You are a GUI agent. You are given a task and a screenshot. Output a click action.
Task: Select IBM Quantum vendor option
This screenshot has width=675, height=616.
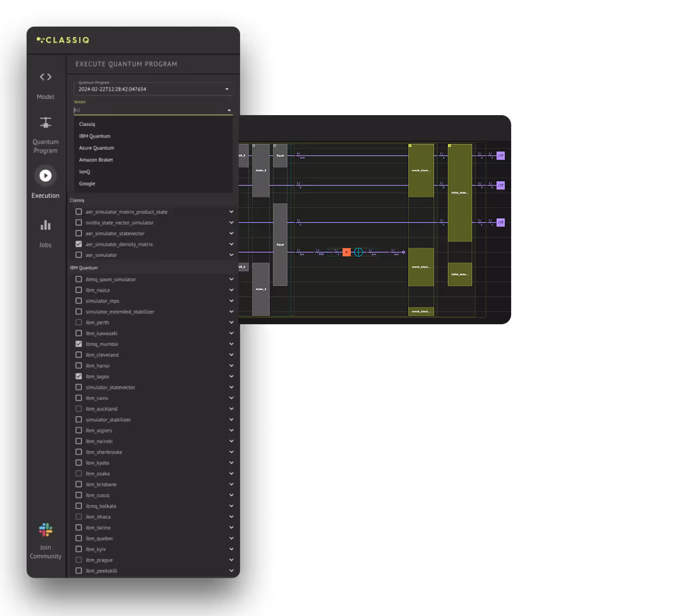[153, 136]
